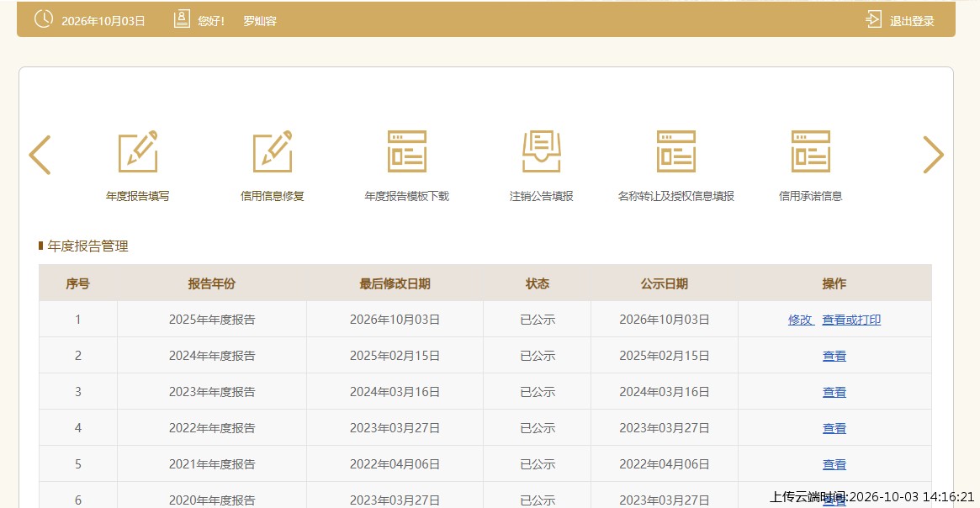Click the clock icon beside the date

pos(43,19)
